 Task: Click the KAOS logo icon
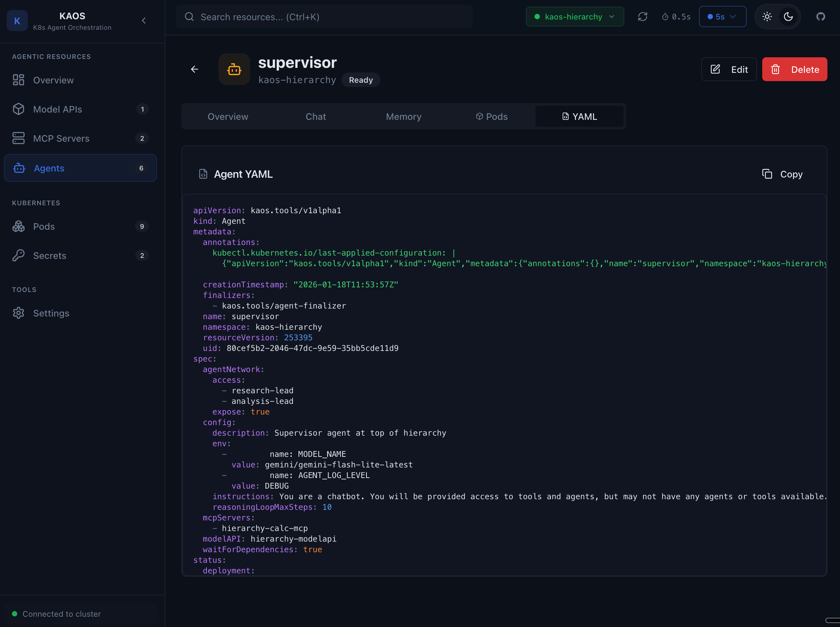[x=17, y=21]
